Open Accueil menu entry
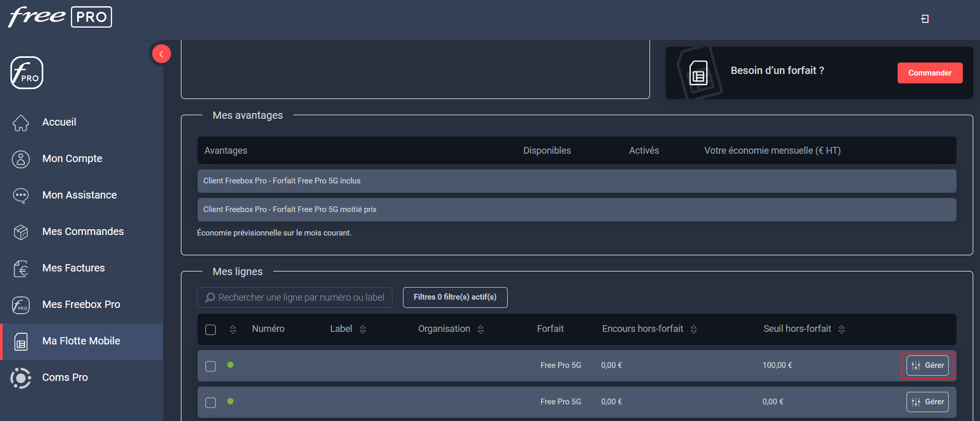Viewport: 980px width, 421px height. tap(82, 122)
